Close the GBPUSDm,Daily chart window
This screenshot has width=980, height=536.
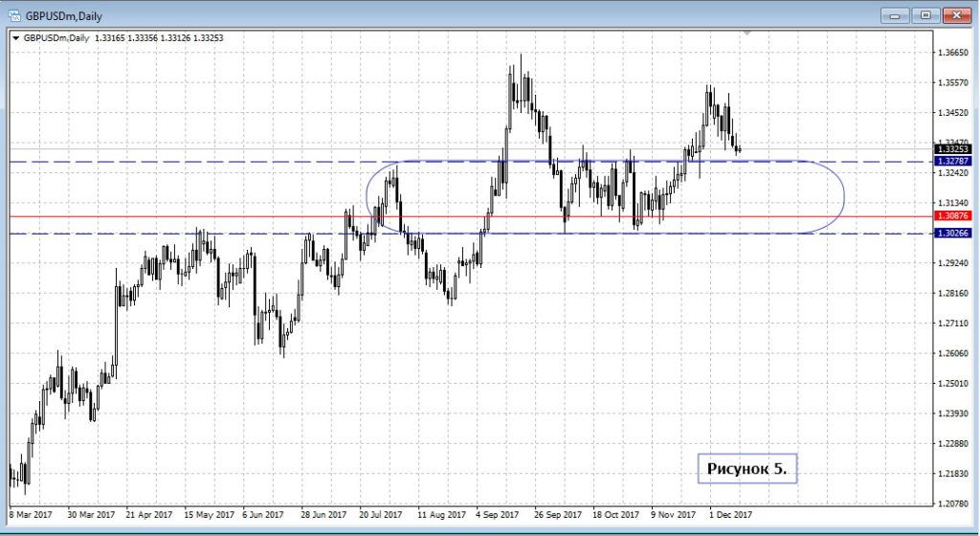click(x=954, y=14)
